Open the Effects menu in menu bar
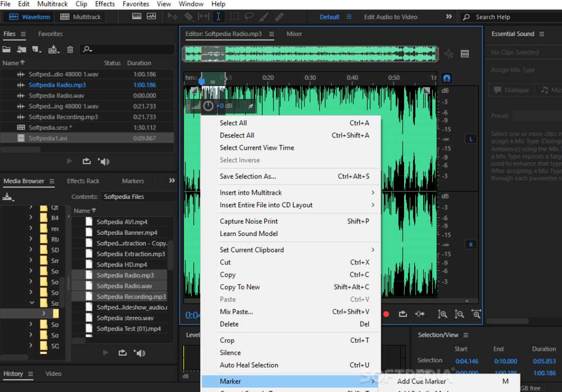The image size is (562, 392). (x=105, y=4)
